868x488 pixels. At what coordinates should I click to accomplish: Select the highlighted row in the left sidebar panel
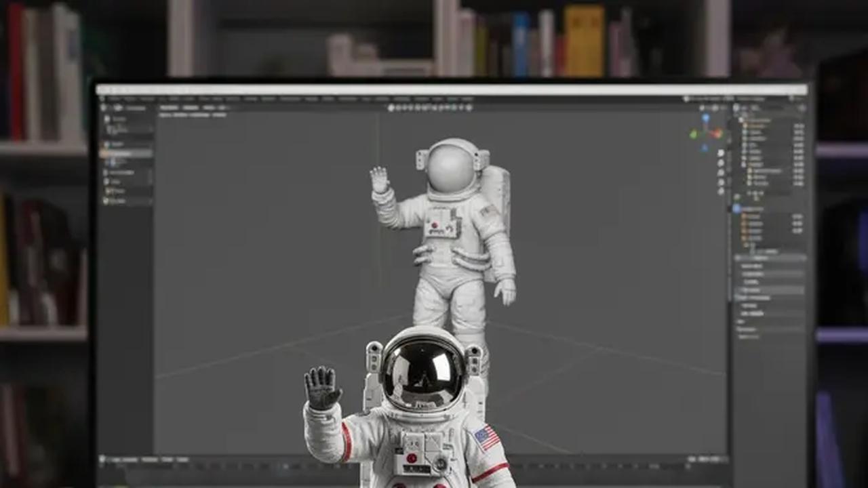(127, 154)
